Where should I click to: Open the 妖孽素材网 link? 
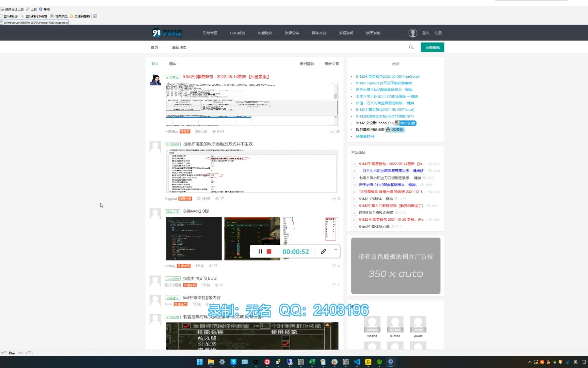[x=365, y=136]
